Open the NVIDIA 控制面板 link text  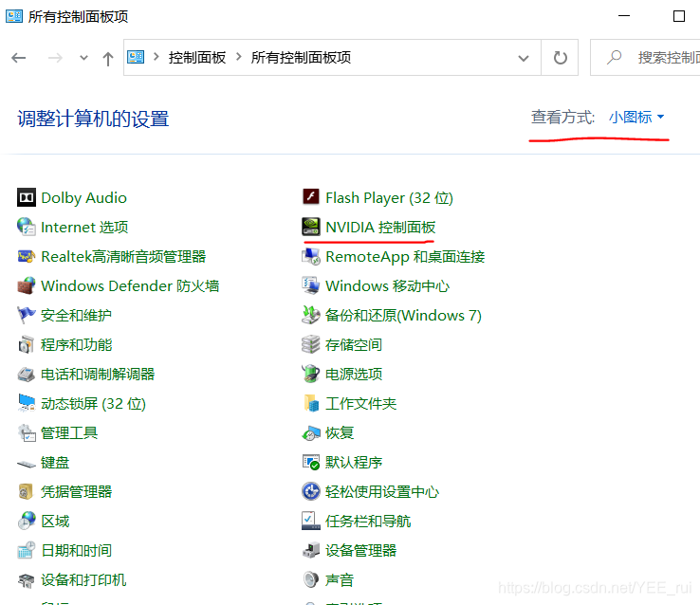tap(380, 227)
